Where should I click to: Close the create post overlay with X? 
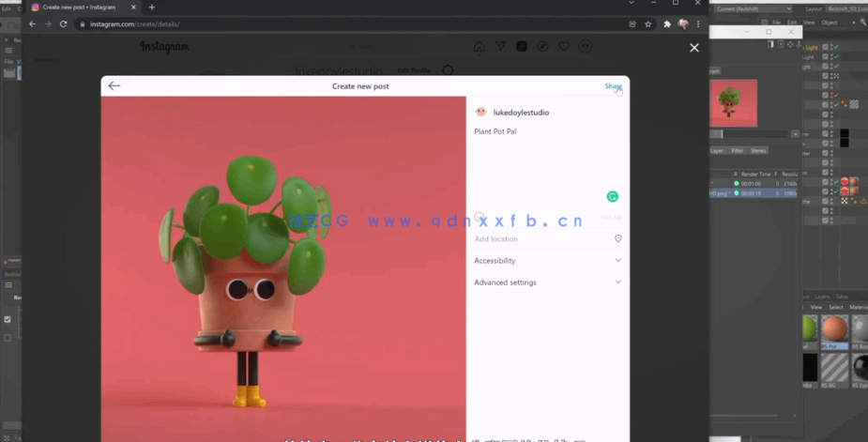tap(694, 48)
